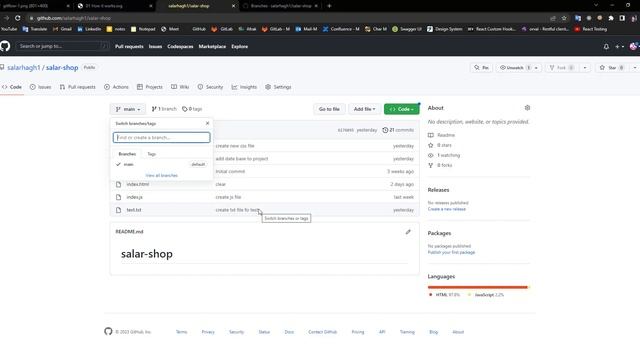Open the Security repository tab
Image resolution: width=640 pixels, height=360 pixels.
coord(210,87)
